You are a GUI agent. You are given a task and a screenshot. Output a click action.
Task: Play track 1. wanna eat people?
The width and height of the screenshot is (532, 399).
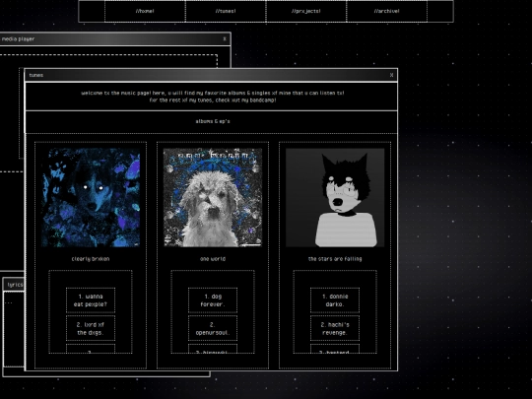pos(91,300)
